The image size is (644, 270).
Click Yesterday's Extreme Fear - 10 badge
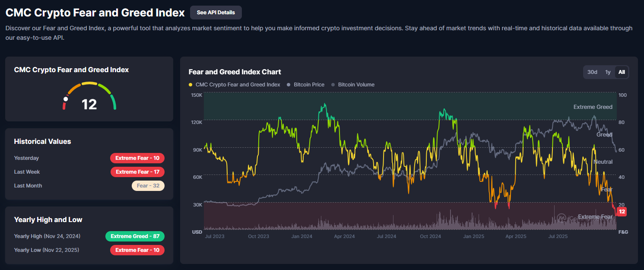137,158
